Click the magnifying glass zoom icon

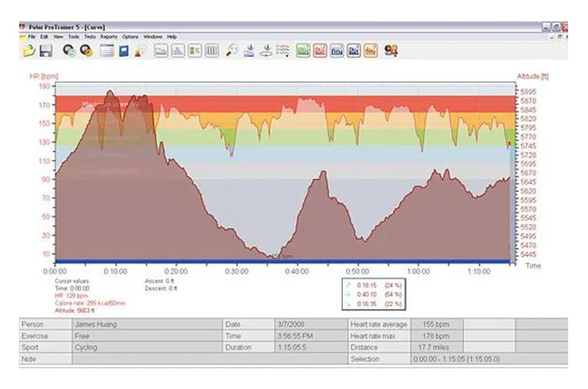[231, 51]
